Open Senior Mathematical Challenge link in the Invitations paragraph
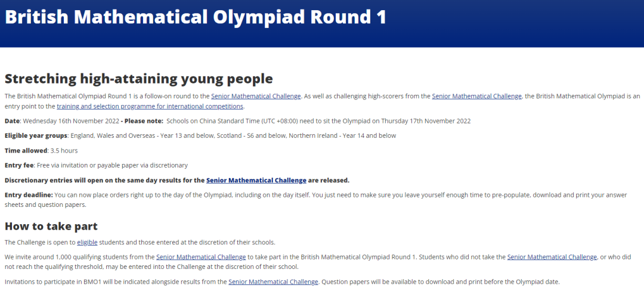The height and width of the screenshot is (288, 644). click(274, 282)
